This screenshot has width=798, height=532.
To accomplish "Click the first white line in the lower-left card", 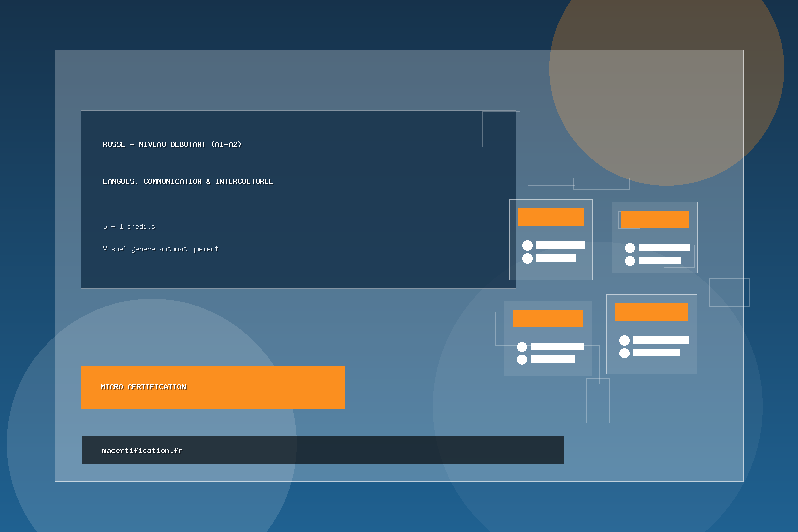I will [x=557, y=347].
